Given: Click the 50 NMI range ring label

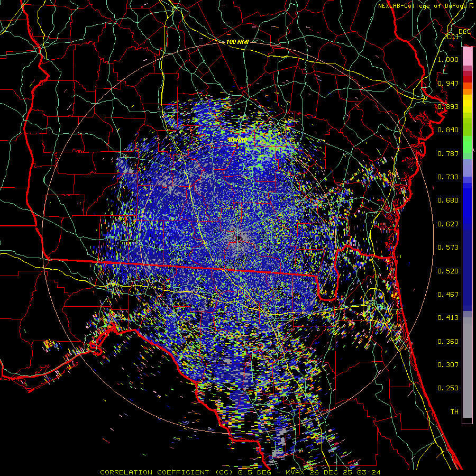Looking at the screenshot, I should click(237, 140).
